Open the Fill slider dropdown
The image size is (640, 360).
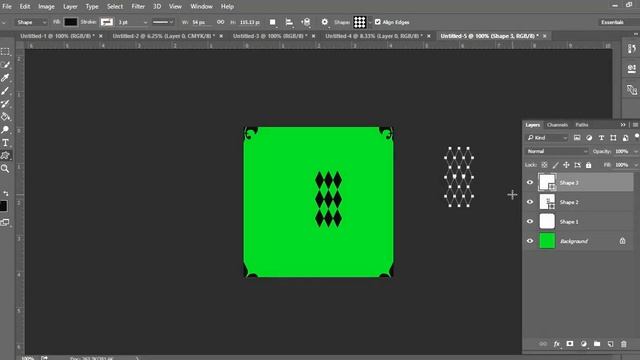[636, 165]
